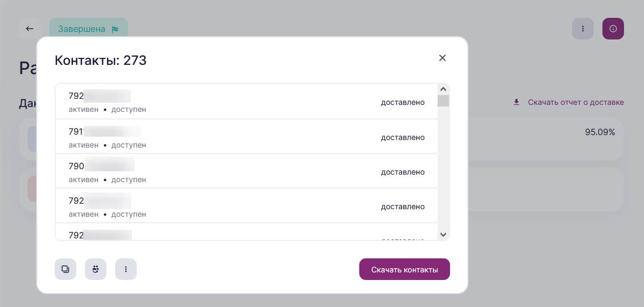Click the copy contacts stacked-squares icon

(65, 269)
